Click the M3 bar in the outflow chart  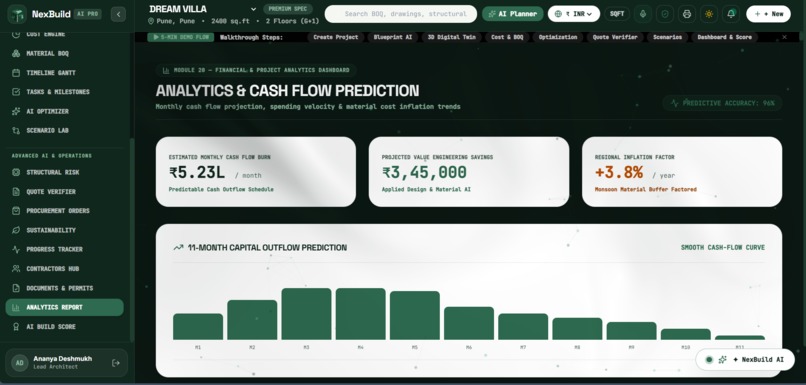tap(306, 314)
